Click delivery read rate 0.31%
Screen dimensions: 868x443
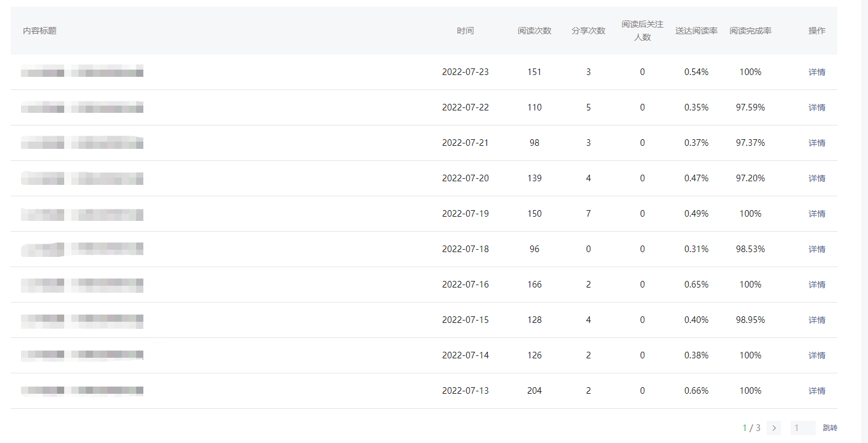(x=696, y=249)
